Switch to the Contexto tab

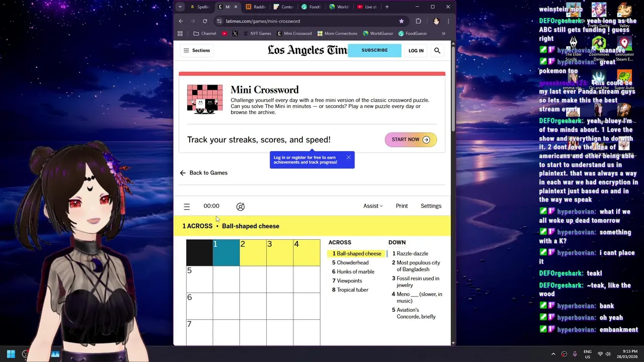283,7
